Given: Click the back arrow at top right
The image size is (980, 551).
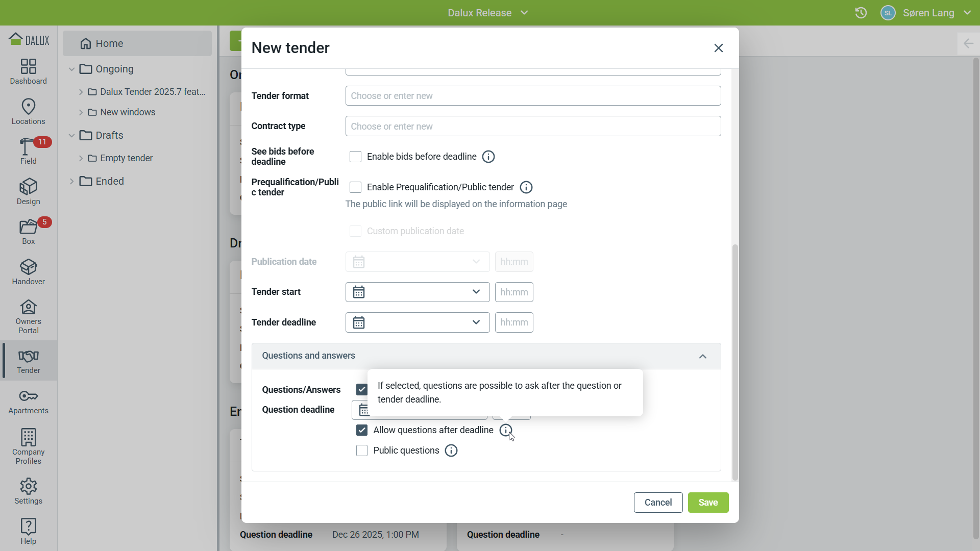Looking at the screenshot, I should point(968,43).
